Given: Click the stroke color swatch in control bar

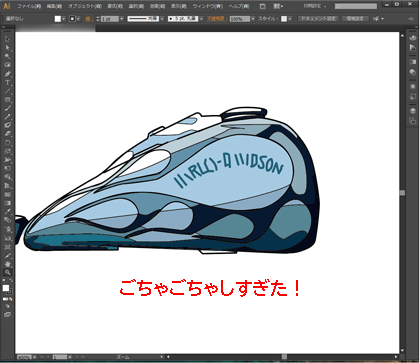Looking at the screenshot, I should [x=73, y=19].
